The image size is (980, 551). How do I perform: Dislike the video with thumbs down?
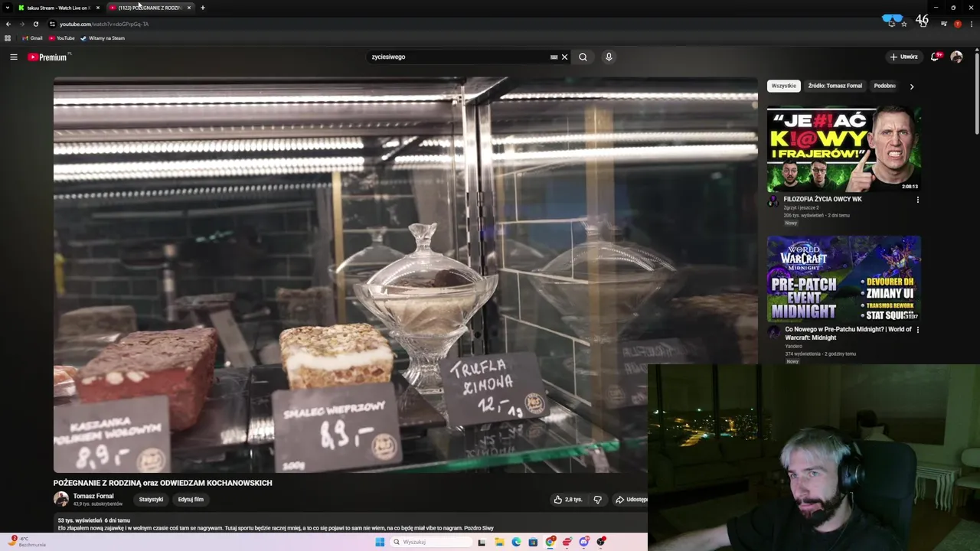click(597, 499)
